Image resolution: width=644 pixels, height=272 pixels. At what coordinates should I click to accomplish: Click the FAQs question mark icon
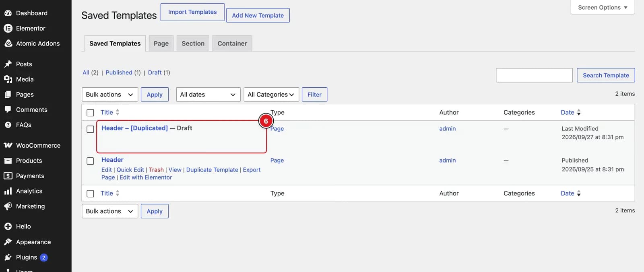pyautogui.click(x=8, y=125)
